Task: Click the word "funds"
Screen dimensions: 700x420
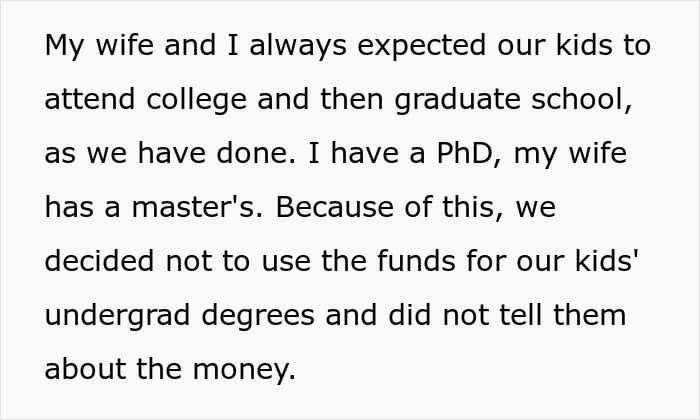Action: point(424,261)
